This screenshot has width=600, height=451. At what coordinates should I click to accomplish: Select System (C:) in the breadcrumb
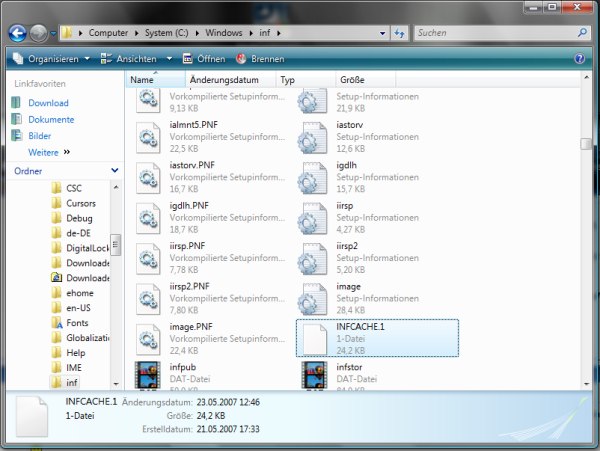click(x=166, y=33)
